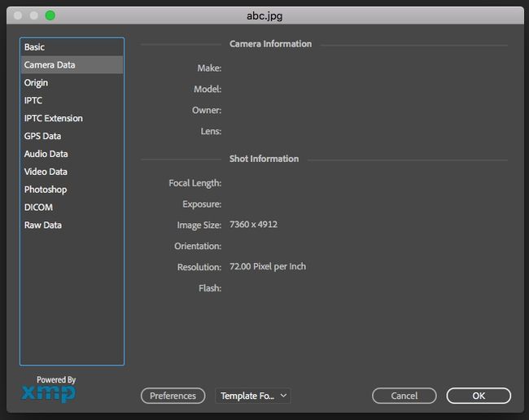Image resolution: width=529 pixels, height=420 pixels.
Task: Click the Preferences button
Action: point(173,396)
